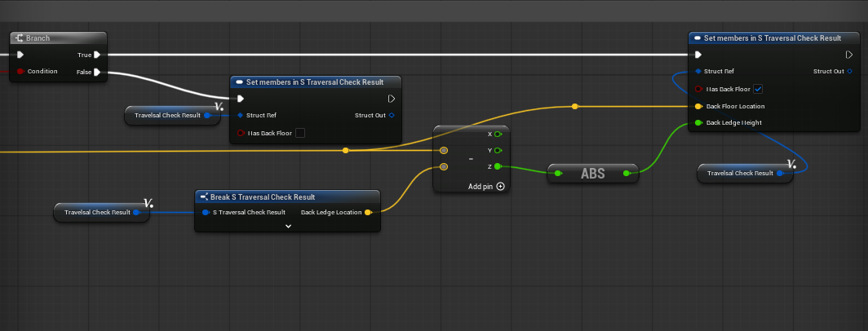
Task: Select Travelsal Check Result variable near middle Set node
Action: (172, 115)
